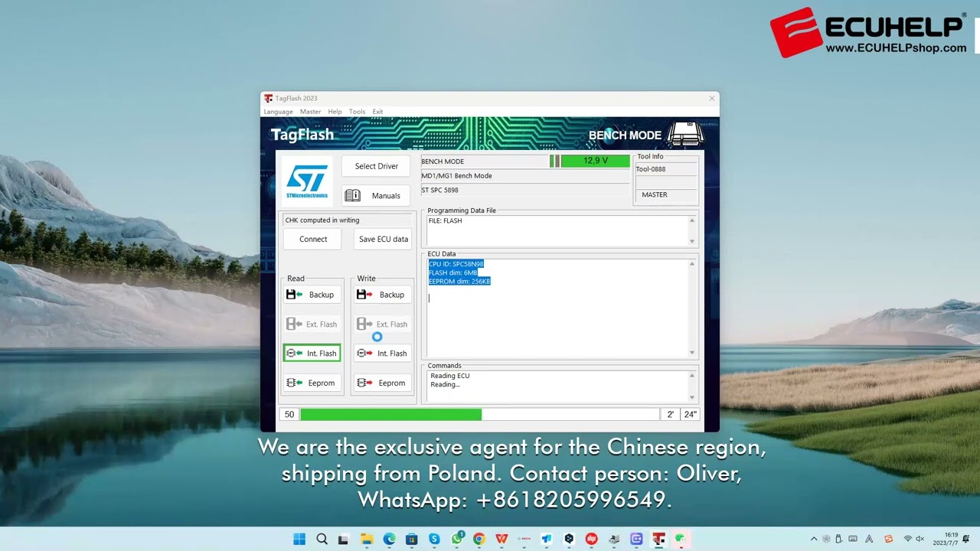
Task: Open the Tools menu
Action: pyautogui.click(x=358, y=112)
